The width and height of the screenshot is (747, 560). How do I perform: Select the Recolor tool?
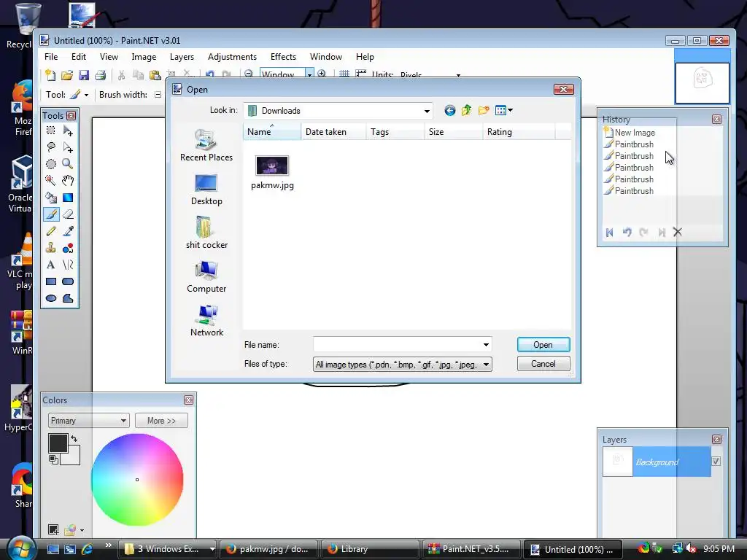tap(68, 248)
